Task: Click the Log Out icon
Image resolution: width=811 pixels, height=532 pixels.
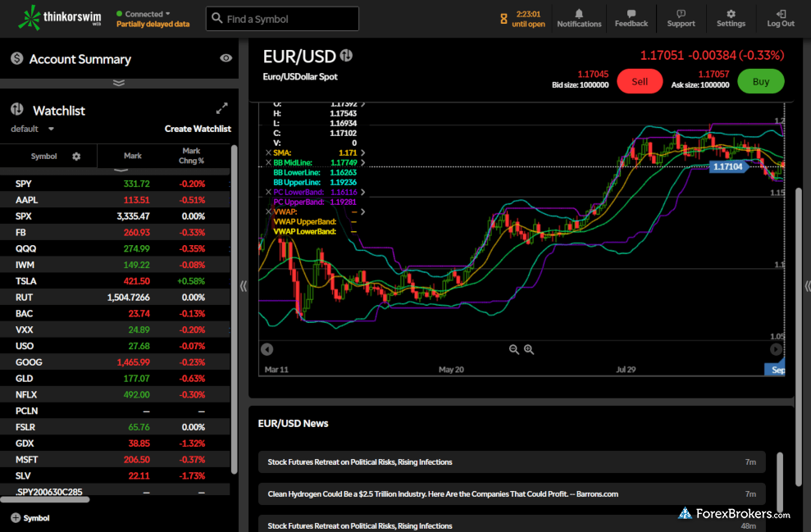Action: 781,18
